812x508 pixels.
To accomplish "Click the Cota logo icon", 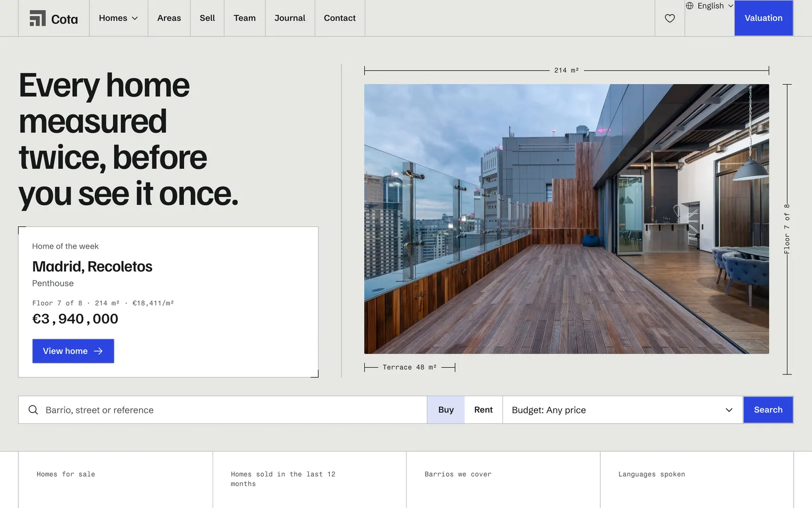I will coord(38,18).
